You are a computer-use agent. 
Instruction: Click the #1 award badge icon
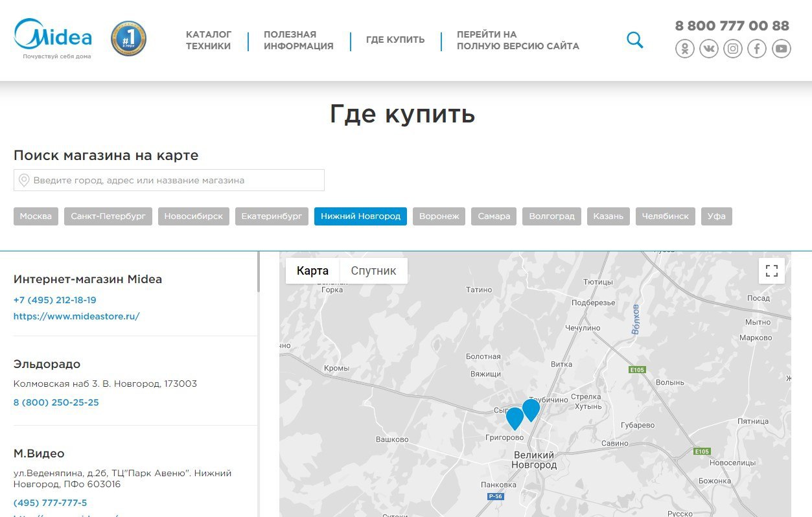tap(128, 39)
